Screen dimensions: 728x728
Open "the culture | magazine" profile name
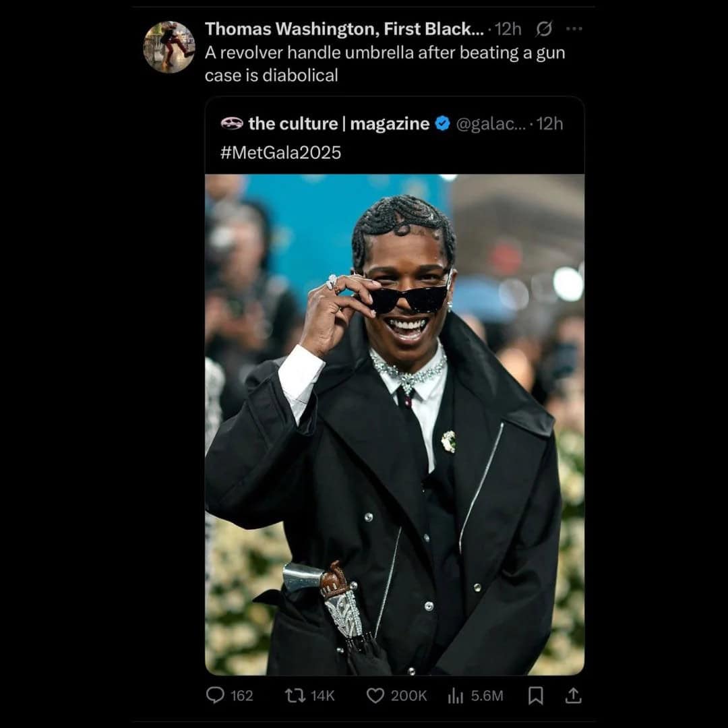coord(338,124)
